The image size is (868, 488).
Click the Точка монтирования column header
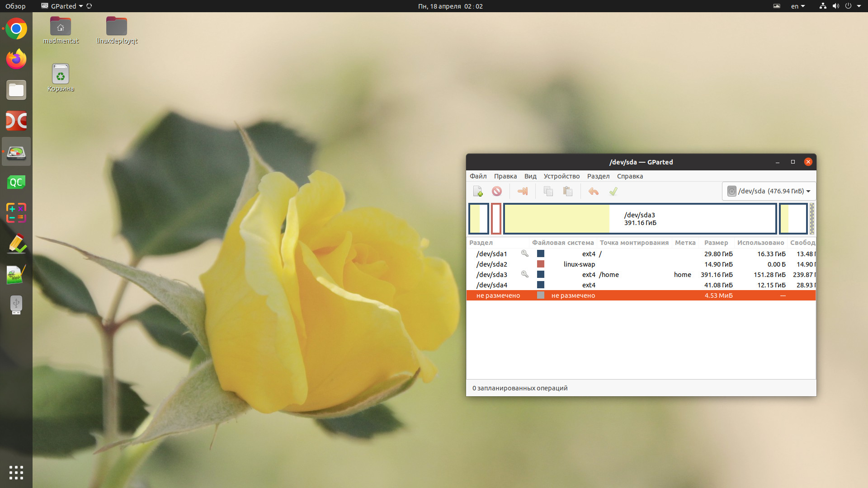point(634,243)
